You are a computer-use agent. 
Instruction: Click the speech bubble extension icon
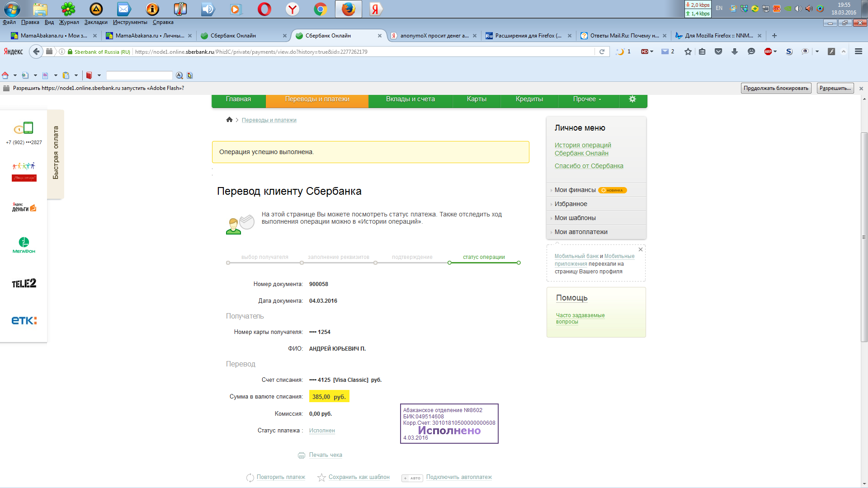(805, 52)
